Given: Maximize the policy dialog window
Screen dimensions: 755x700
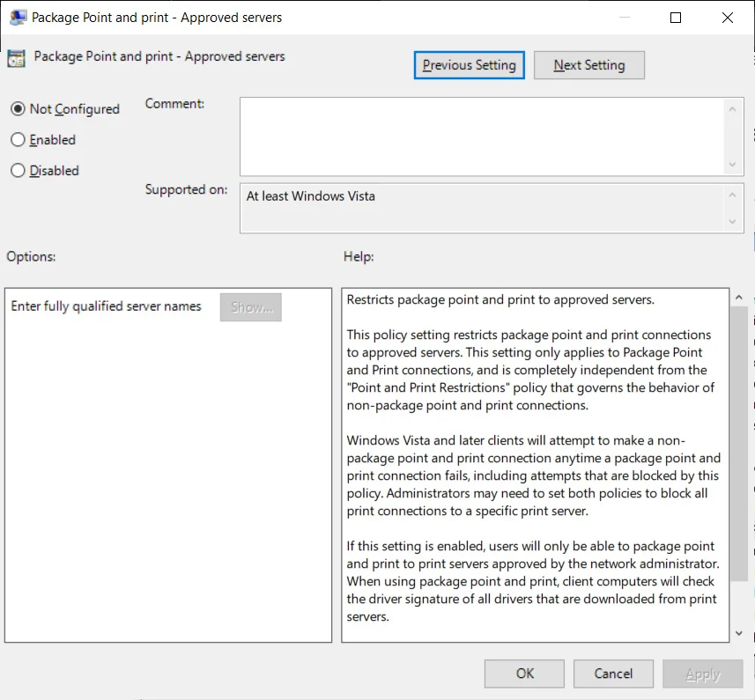Looking at the screenshot, I should (x=676, y=17).
